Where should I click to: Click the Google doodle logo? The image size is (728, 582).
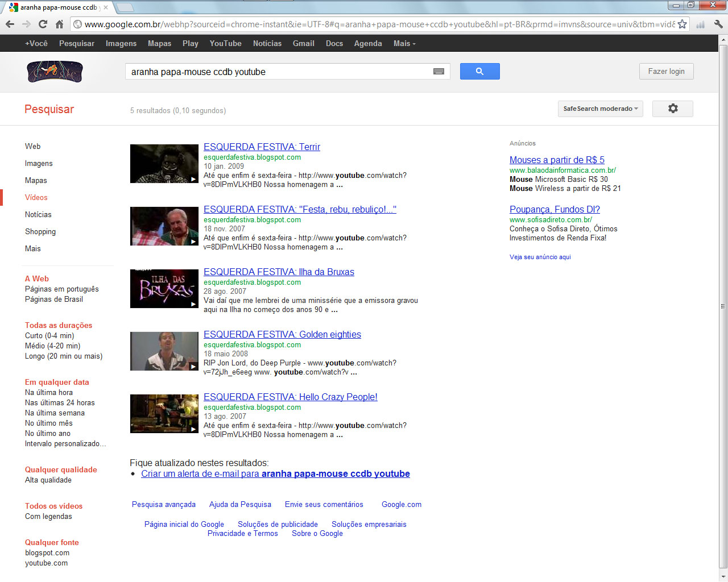click(55, 72)
